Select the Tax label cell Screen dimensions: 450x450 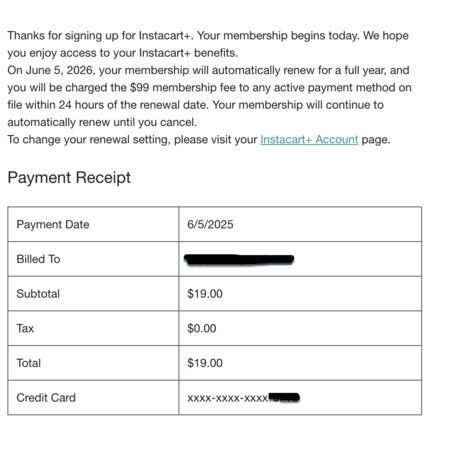click(x=93, y=328)
